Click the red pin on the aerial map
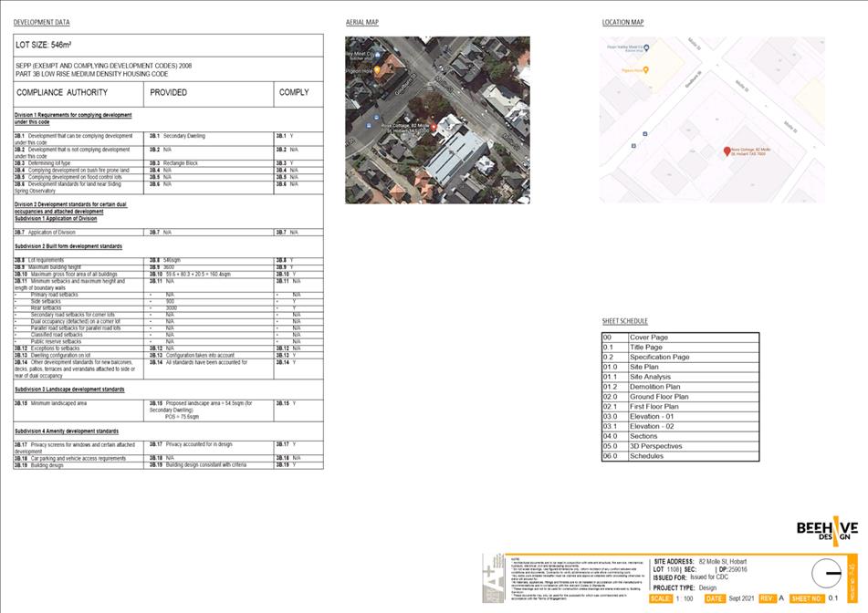868x613 pixels. [434, 127]
